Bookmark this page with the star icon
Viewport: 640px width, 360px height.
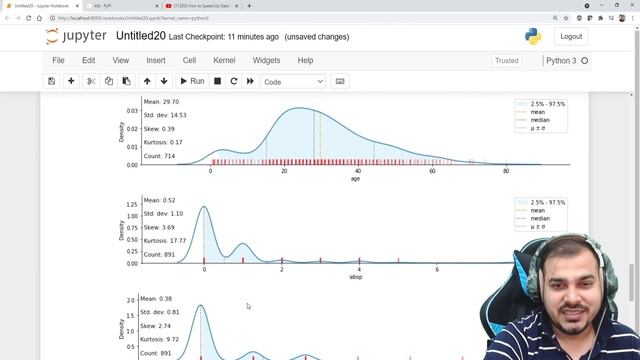566,18
